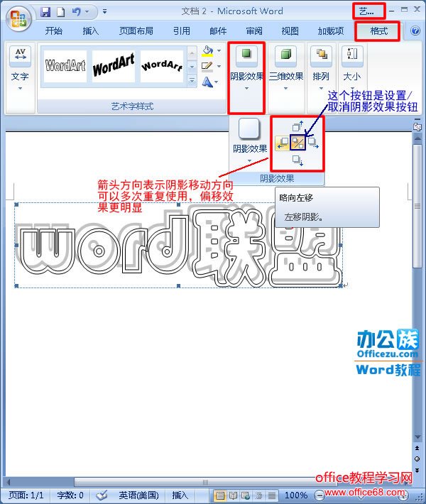Switch to Print Layout view
The width and height of the screenshot is (426, 504).
(220, 495)
